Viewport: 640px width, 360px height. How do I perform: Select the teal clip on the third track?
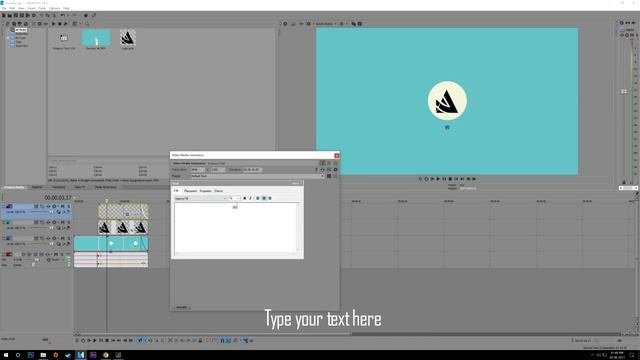point(111,244)
